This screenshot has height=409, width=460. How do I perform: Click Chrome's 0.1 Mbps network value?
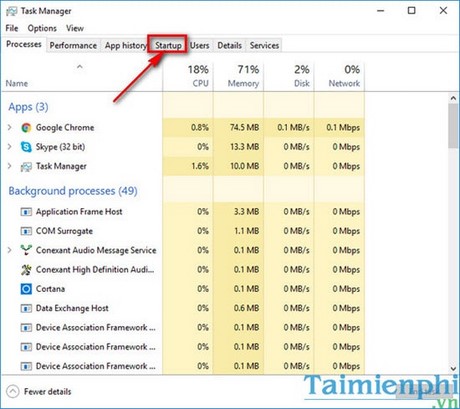click(x=343, y=128)
